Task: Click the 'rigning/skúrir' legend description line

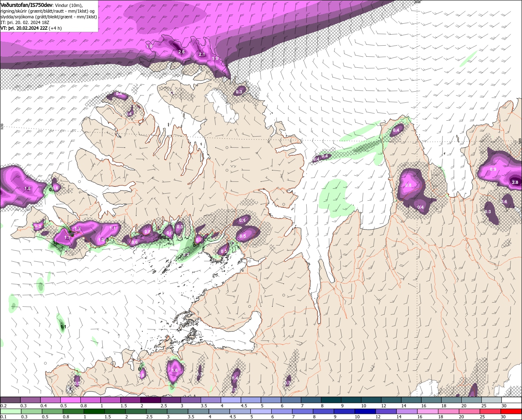Action: 48,11
